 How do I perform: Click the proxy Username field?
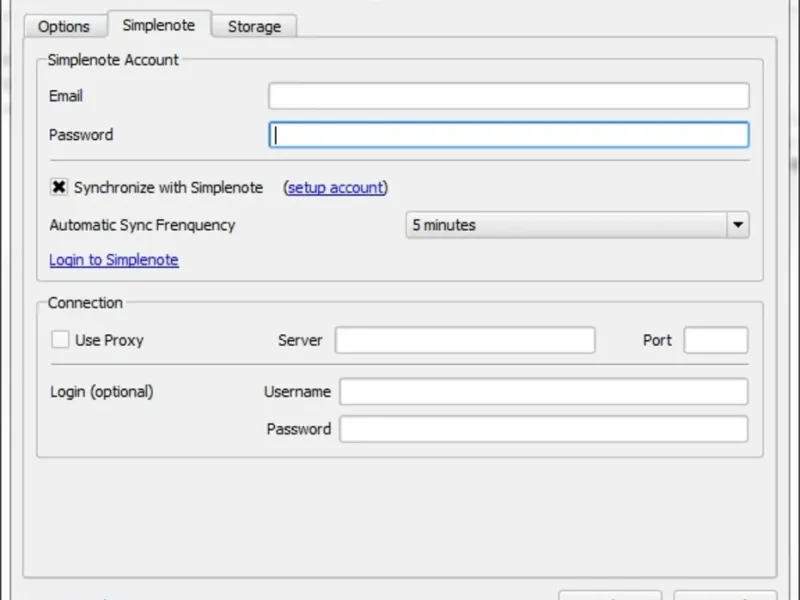click(x=544, y=391)
